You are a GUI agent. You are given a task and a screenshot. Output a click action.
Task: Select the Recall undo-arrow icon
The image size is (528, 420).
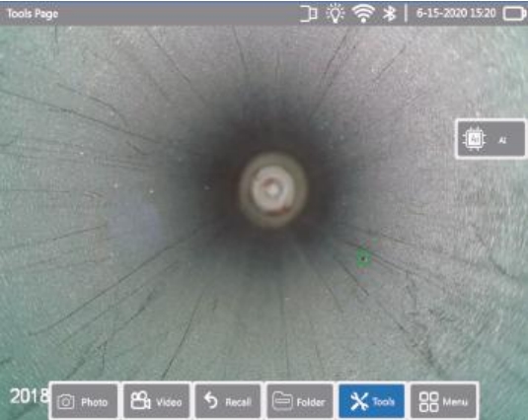[x=211, y=400]
